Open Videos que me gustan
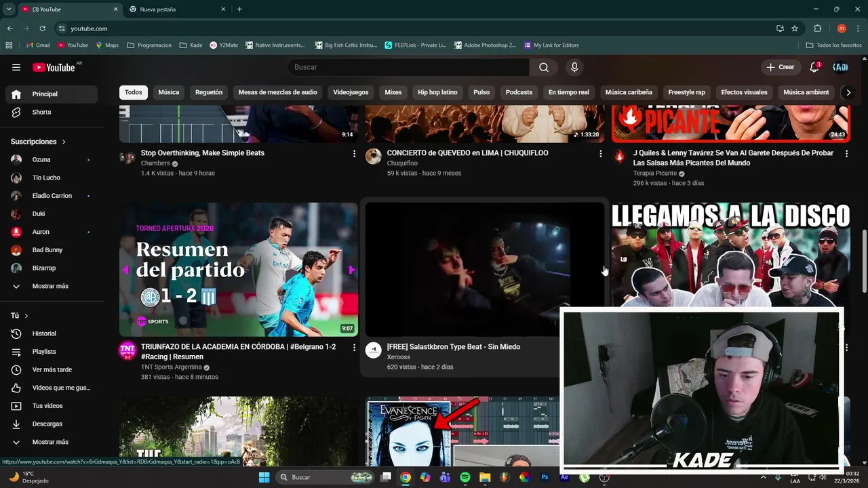This screenshot has width=868, height=488. (x=52, y=388)
